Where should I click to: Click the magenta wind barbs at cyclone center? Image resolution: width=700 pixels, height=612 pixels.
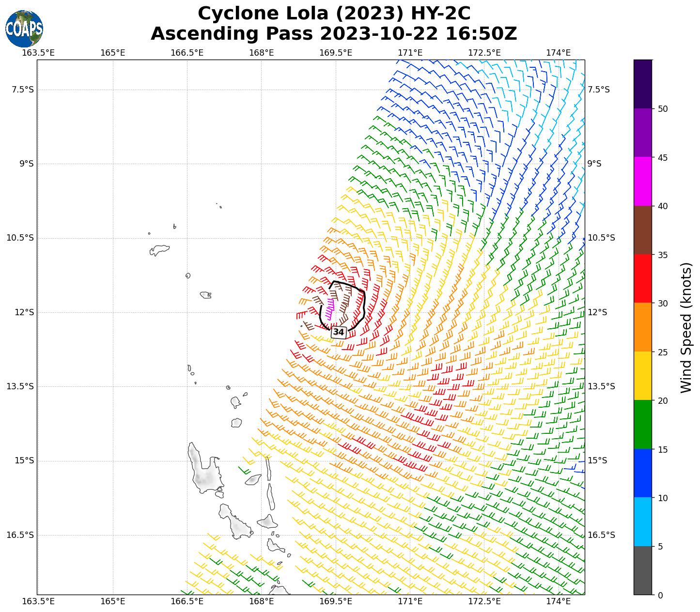click(330, 308)
